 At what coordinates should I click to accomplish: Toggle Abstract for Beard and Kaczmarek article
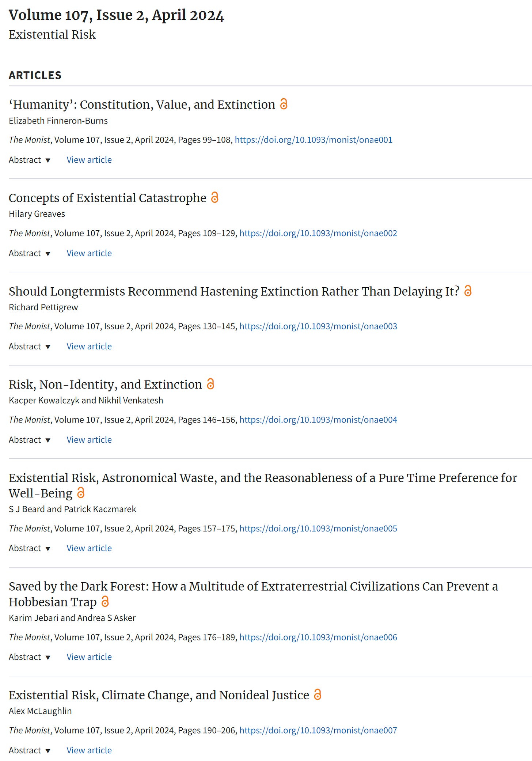pos(30,548)
